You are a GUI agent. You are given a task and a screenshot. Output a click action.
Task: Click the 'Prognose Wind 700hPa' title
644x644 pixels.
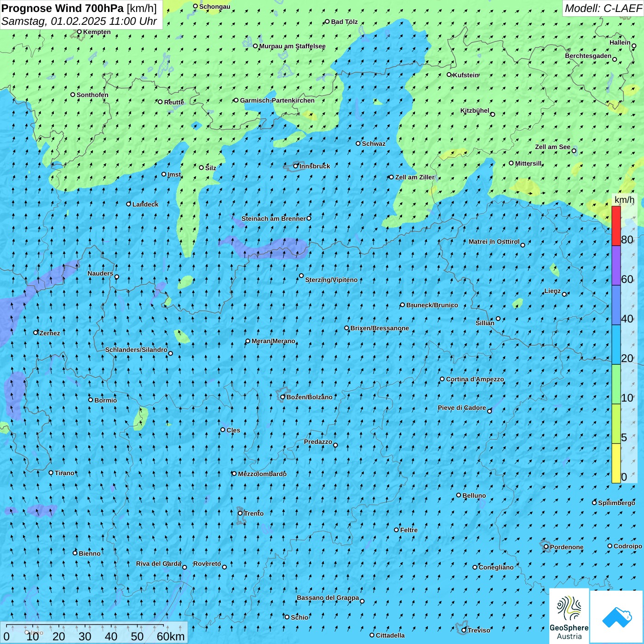(x=63, y=8)
